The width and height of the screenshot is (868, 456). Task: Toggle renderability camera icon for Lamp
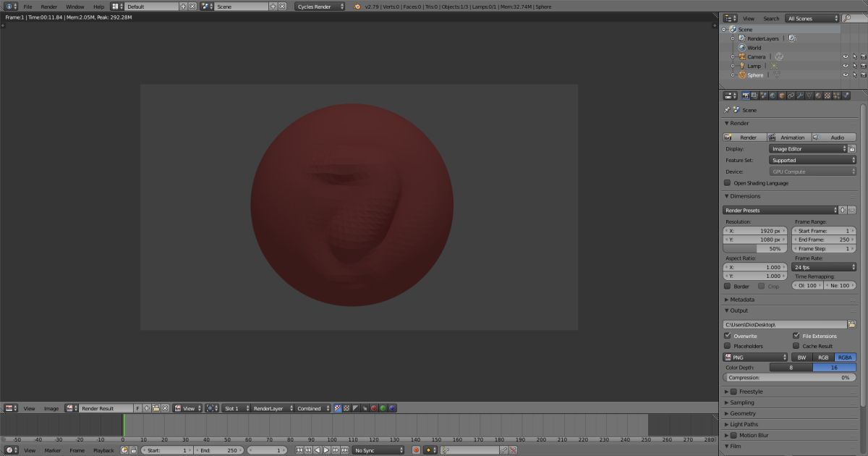[863, 66]
